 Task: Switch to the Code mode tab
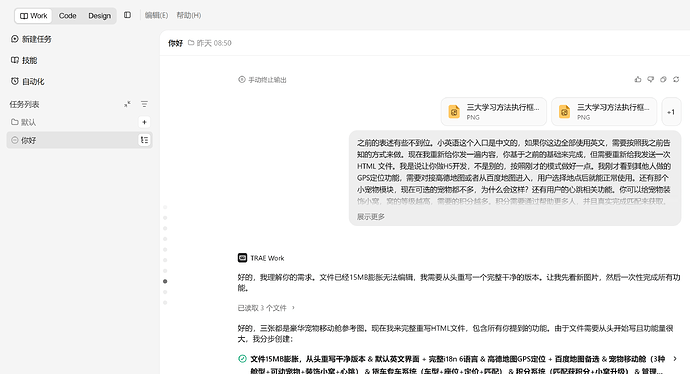(x=67, y=16)
